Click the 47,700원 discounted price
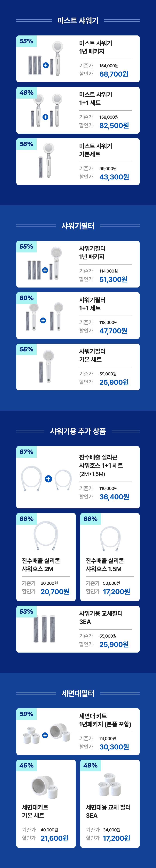Image resolution: width=156 pixels, height=868 pixels. pos(113,331)
